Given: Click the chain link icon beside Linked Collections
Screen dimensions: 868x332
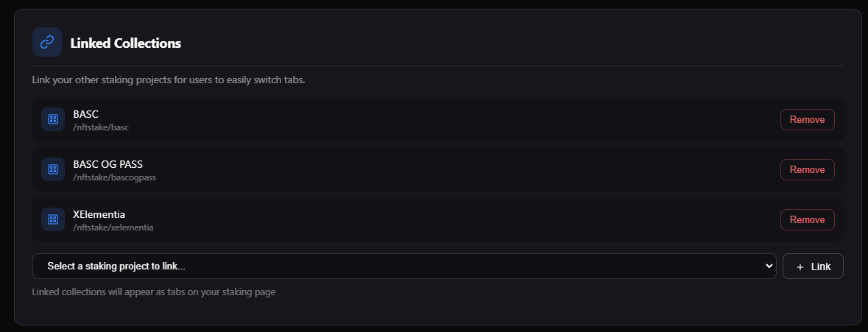Looking at the screenshot, I should (47, 43).
